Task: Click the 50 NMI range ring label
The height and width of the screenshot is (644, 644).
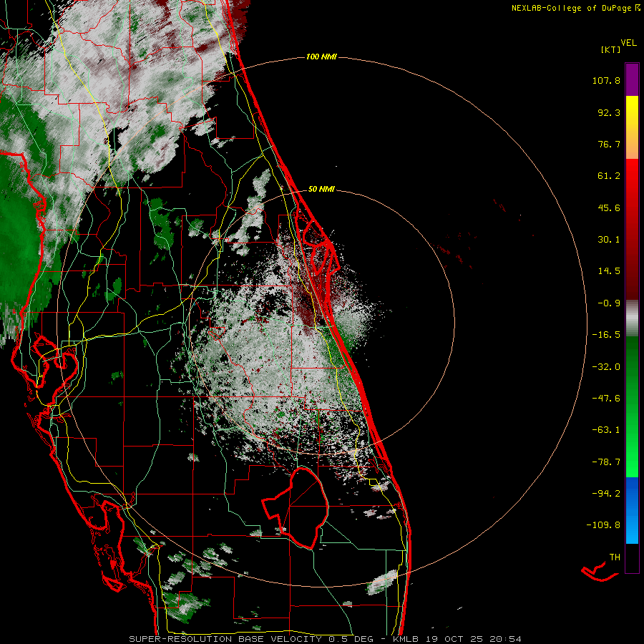Action: coord(321,190)
